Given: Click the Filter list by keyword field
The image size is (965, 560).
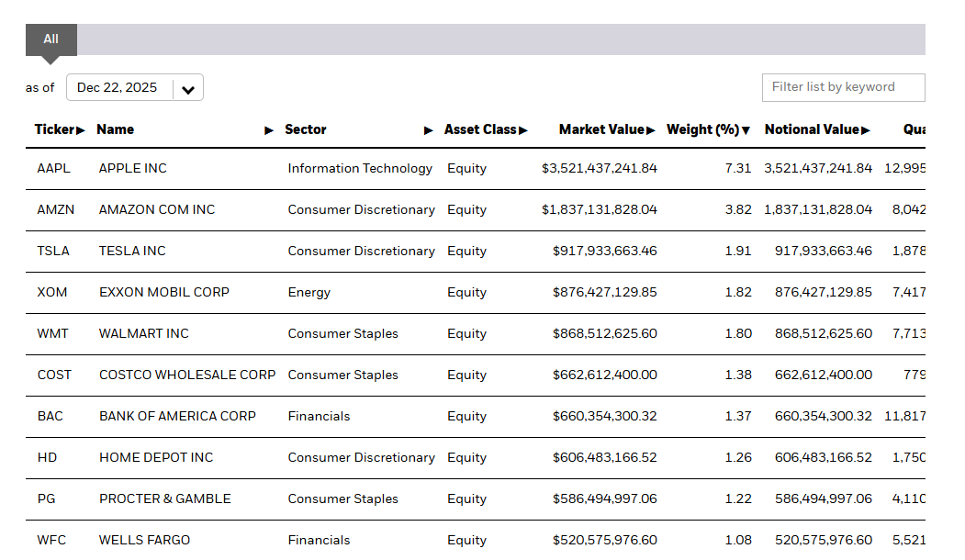Looking at the screenshot, I should [x=843, y=87].
